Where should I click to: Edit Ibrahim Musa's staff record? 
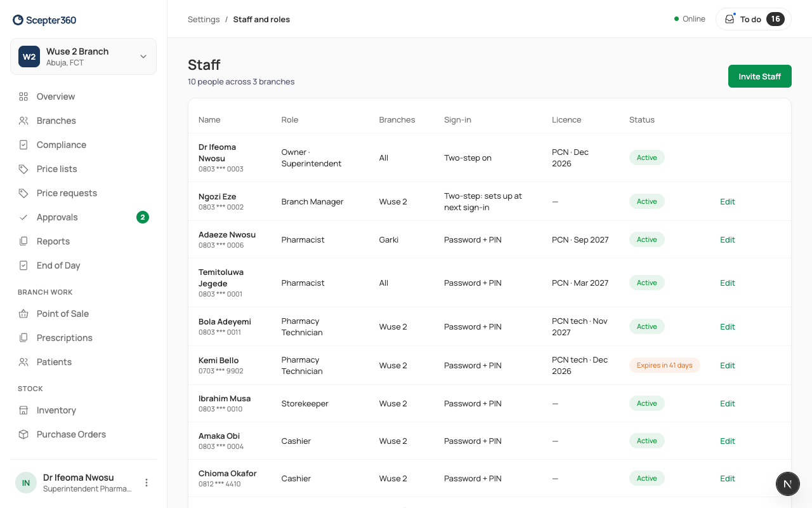[x=728, y=403]
